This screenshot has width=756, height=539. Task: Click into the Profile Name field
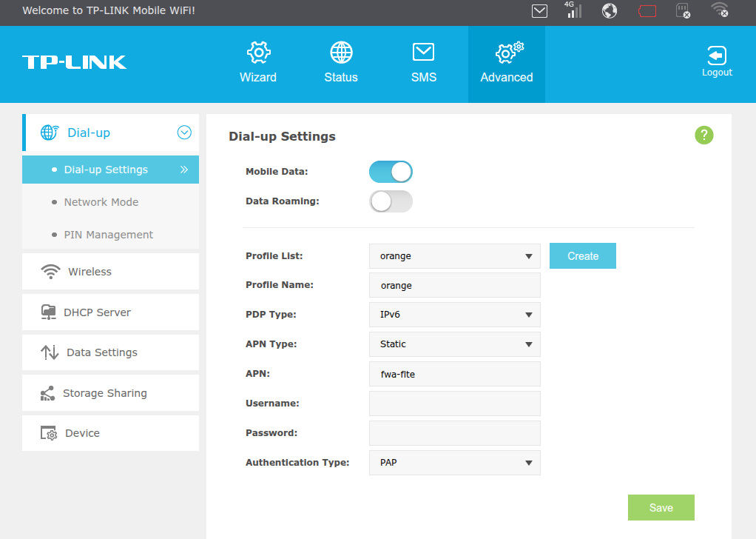455,285
